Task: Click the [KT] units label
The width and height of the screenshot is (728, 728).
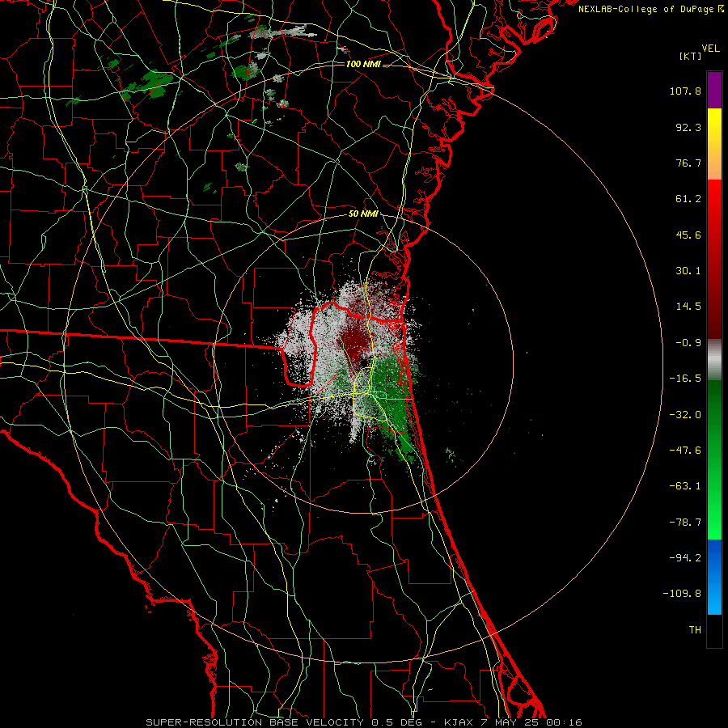Action: pos(690,56)
